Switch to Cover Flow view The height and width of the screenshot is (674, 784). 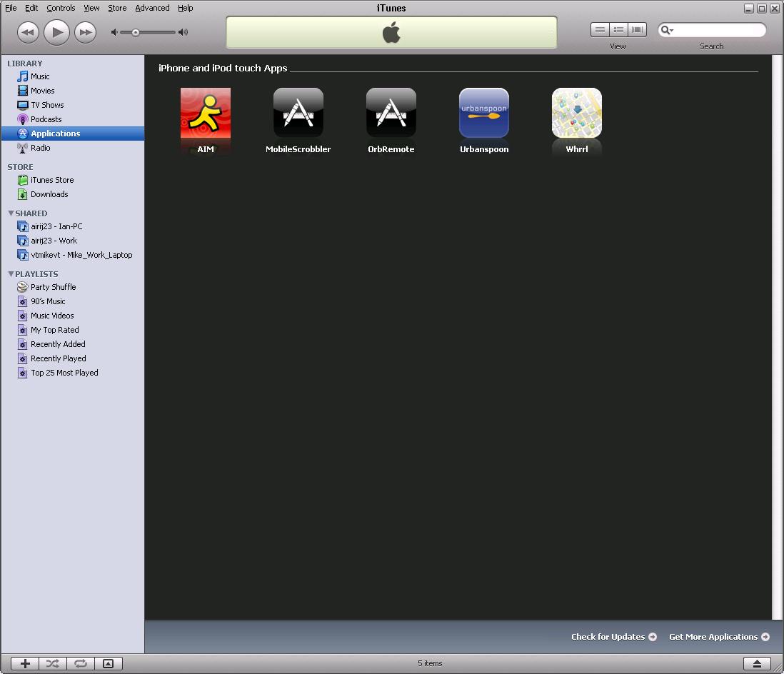pos(638,30)
